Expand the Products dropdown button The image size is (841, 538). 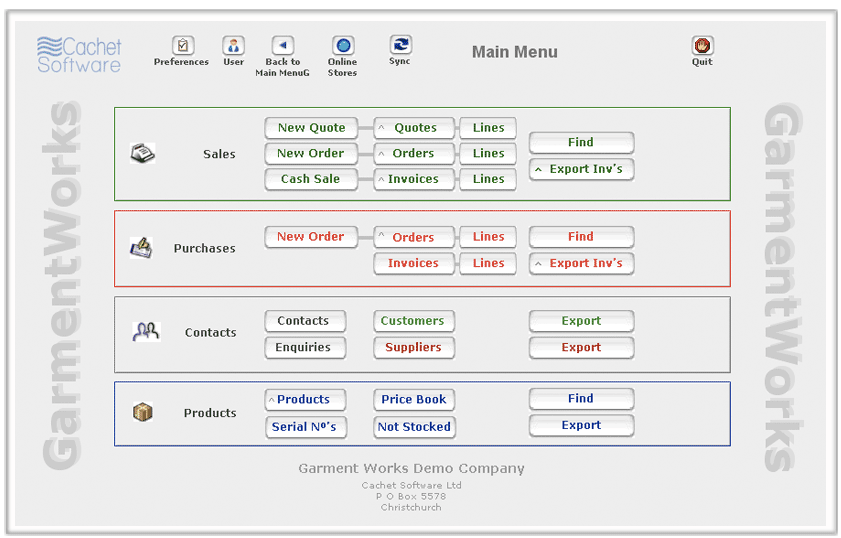coord(305,400)
